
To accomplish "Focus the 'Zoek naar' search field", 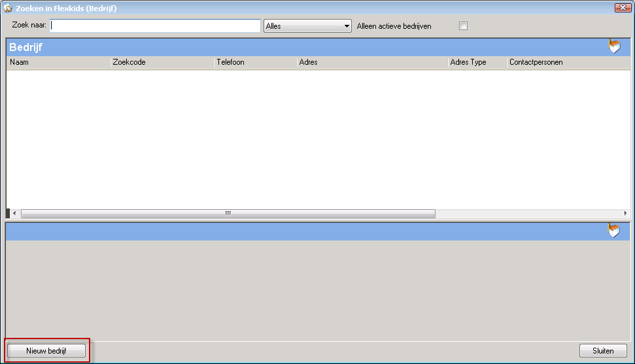I will pos(156,26).
